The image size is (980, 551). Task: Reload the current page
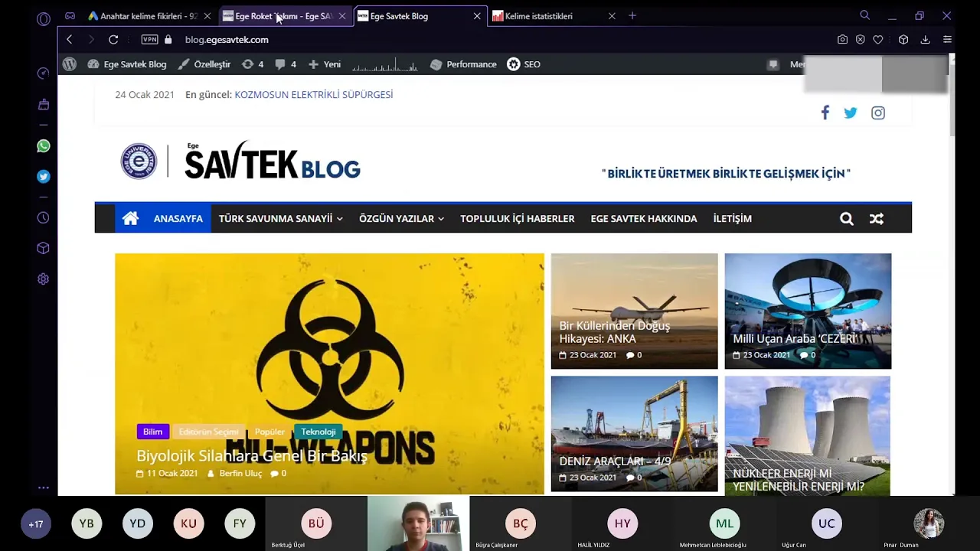click(113, 40)
